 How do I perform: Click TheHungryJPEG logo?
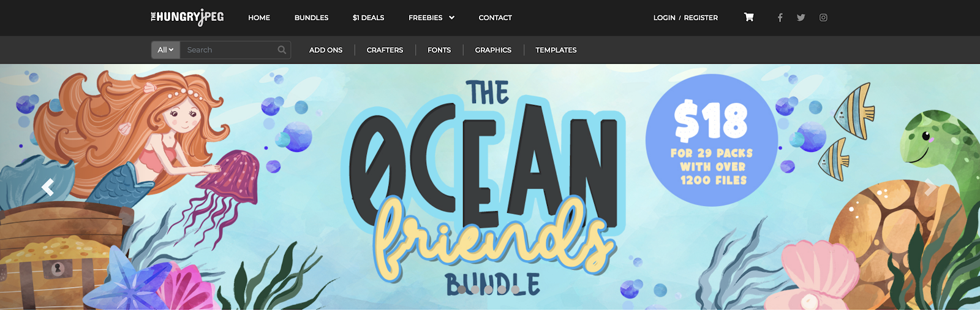(187, 17)
